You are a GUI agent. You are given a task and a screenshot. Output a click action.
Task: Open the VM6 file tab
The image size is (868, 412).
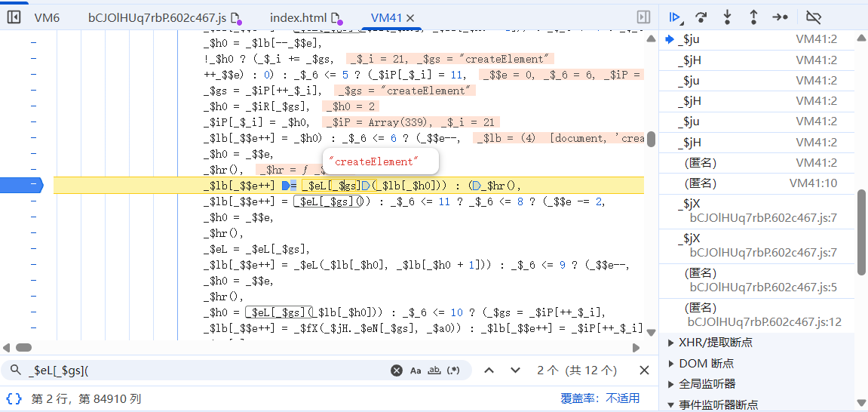(x=47, y=17)
